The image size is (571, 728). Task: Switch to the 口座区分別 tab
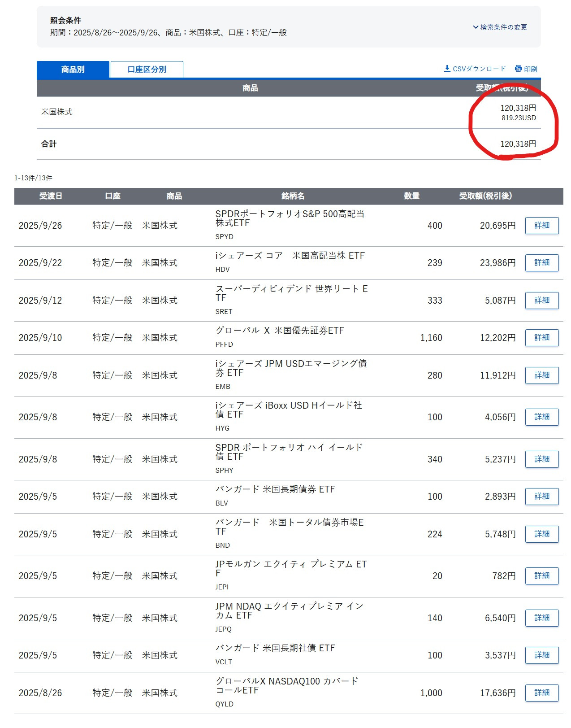(147, 70)
